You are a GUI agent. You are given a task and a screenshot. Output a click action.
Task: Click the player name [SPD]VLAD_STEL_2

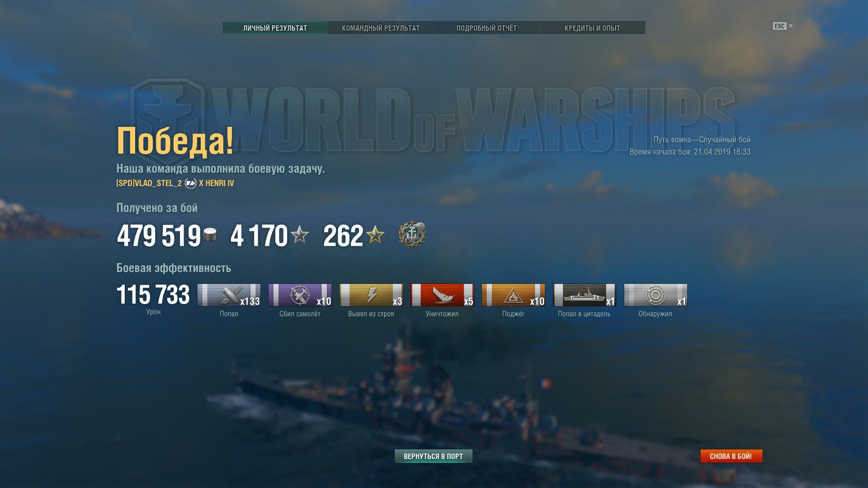click(x=149, y=183)
